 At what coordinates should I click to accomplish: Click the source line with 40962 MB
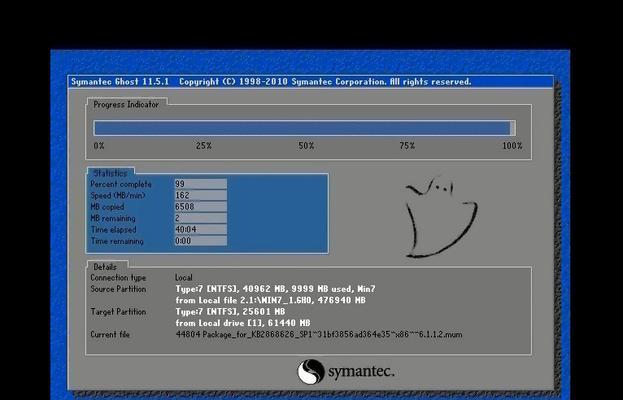pyautogui.click(x=275, y=289)
